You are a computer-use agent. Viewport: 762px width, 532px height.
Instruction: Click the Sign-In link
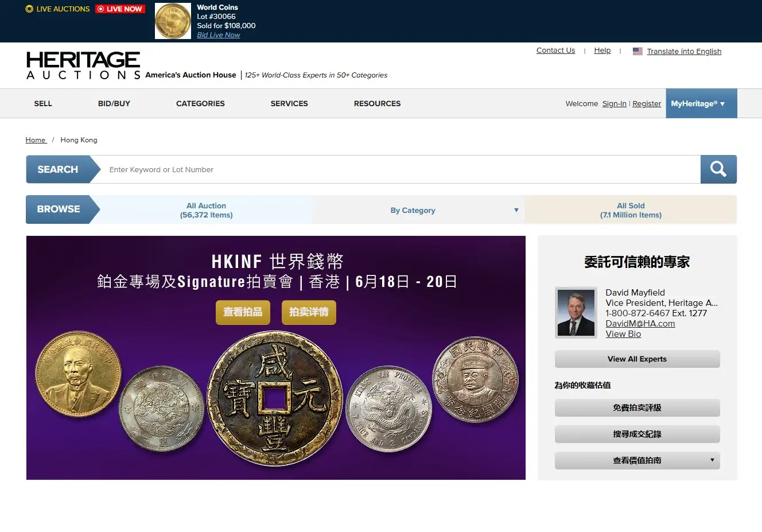point(614,103)
